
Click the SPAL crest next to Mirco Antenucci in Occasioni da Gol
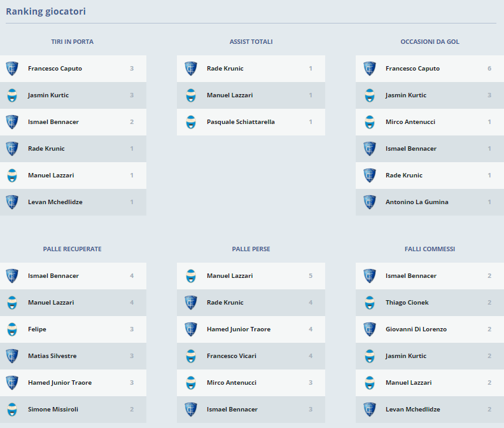(x=370, y=122)
